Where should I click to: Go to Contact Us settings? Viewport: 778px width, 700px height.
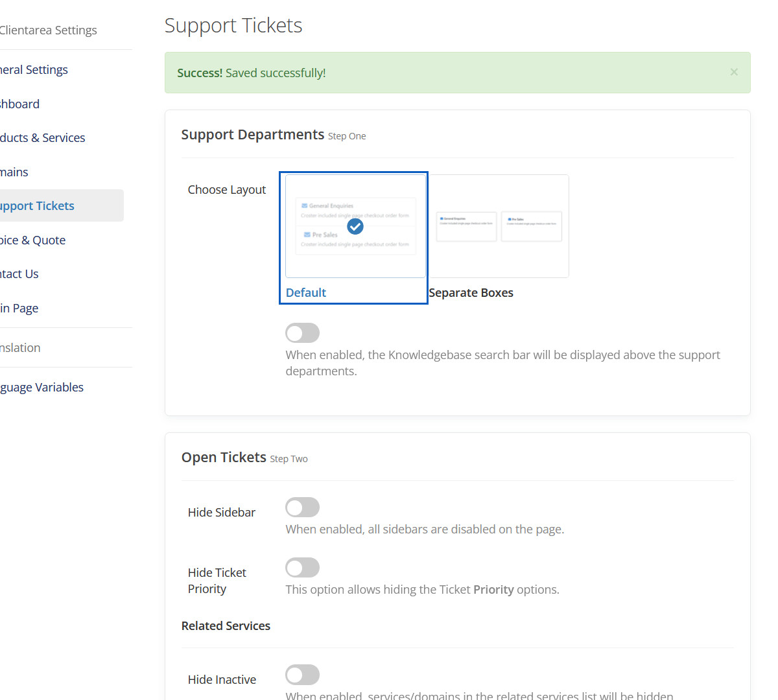point(19,274)
